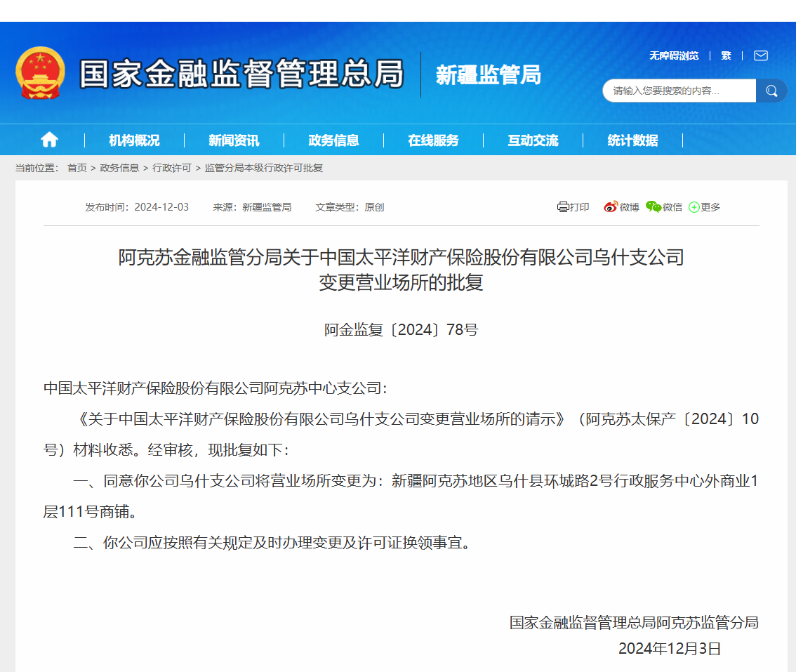Open more sharing options plus icon
Viewport: 796px width, 672px height.
[x=694, y=207]
